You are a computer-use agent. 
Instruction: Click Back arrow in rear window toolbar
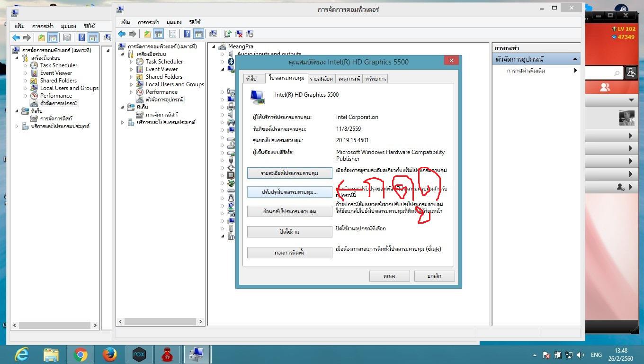(x=16, y=37)
